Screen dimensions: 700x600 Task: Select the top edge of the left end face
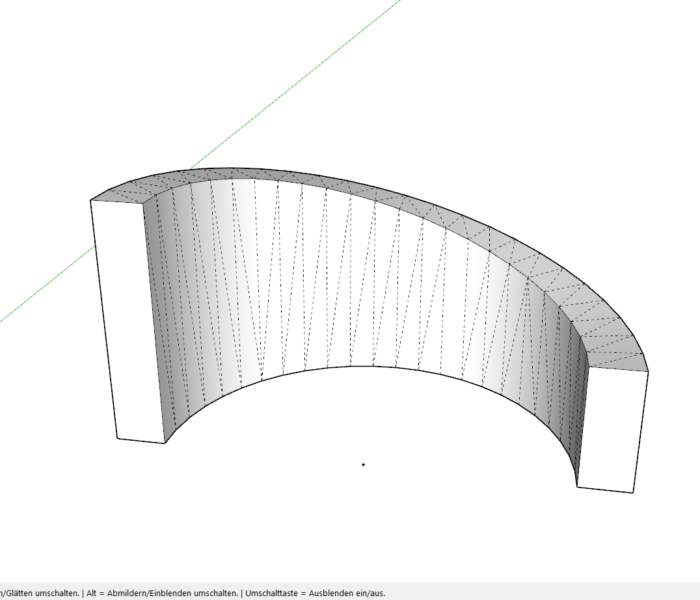(117, 203)
